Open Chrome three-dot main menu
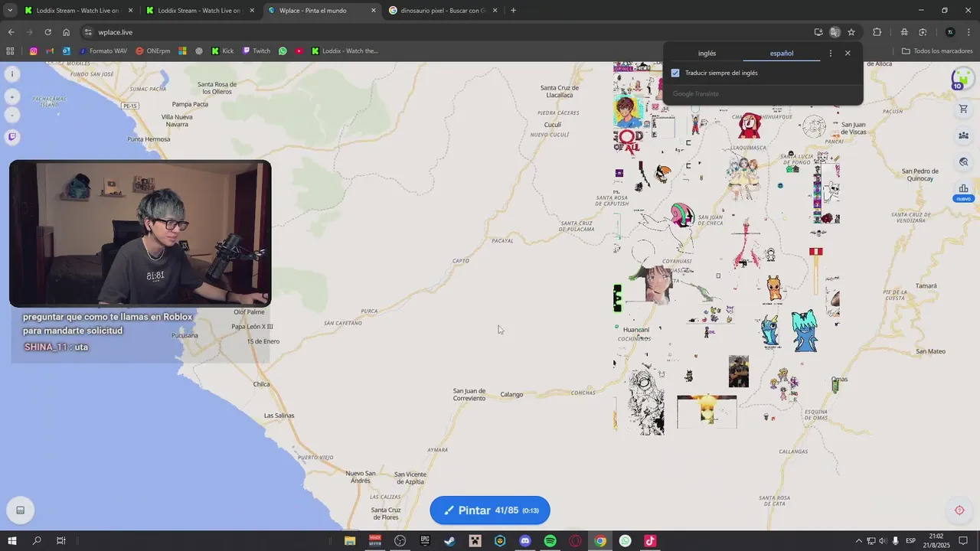The image size is (980, 551). point(969,32)
